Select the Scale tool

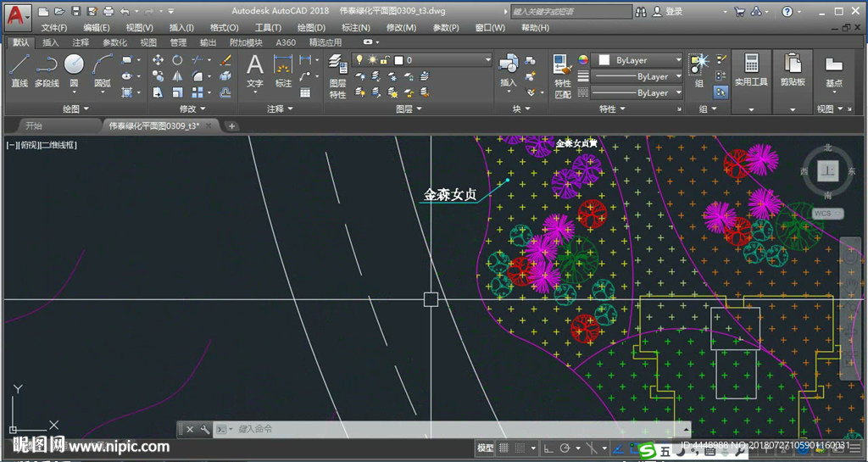point(177,92)
